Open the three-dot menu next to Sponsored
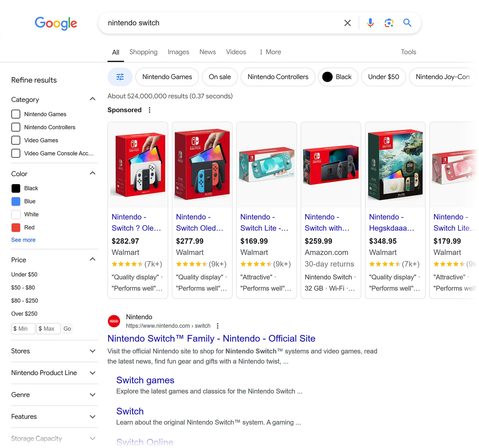The image size is (479, 448). tap(149, 110)
